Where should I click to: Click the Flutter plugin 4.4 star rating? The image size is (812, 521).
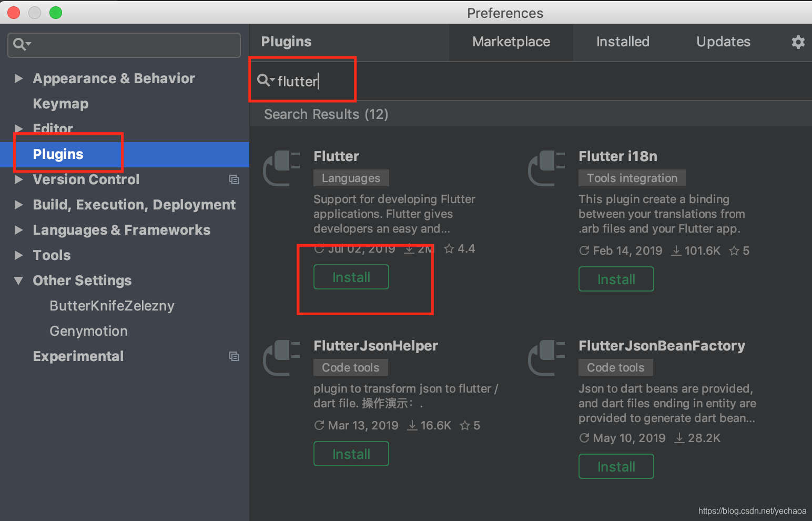click(460, 248)
